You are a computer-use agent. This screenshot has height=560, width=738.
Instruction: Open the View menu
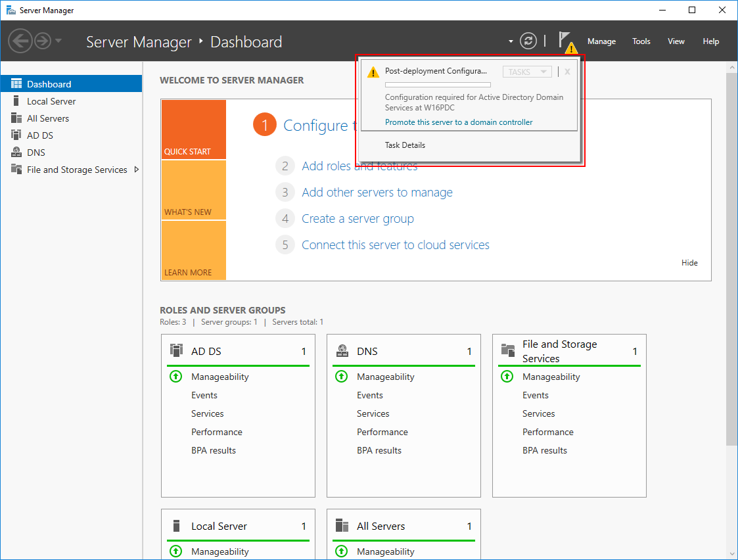pos(676,41)
